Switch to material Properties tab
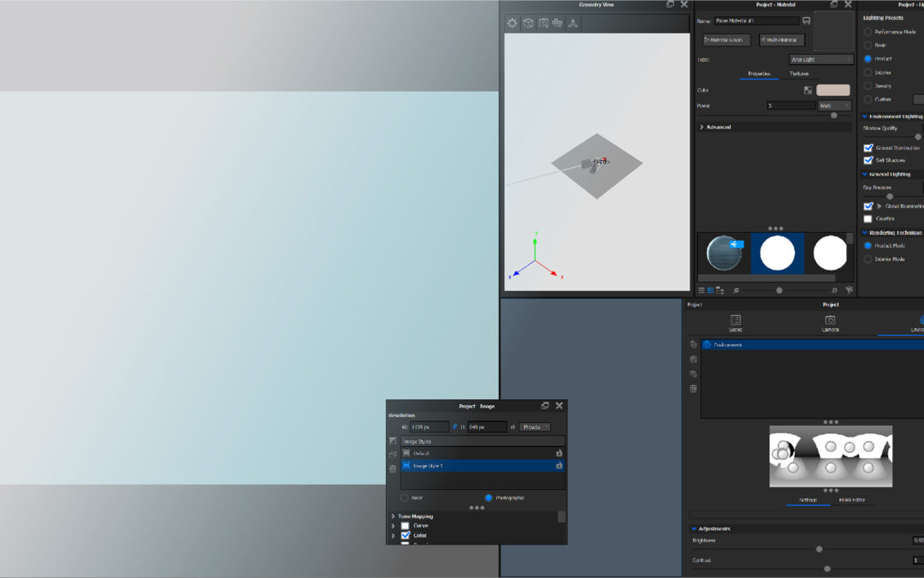 pyautogui.click(x=759, y=74)
